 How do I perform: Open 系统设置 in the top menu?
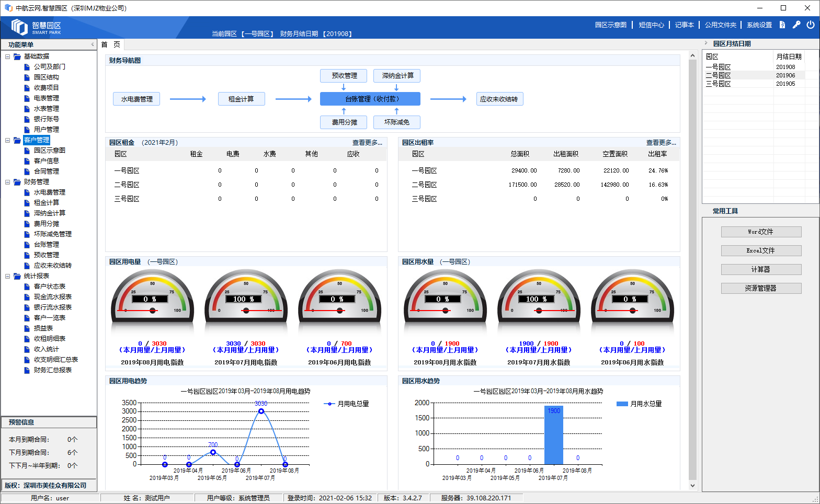759,25
